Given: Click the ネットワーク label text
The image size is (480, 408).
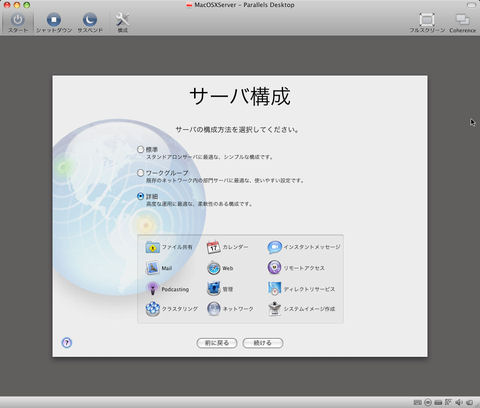Looking at the screenshot, I should click(x=238, y=309).
